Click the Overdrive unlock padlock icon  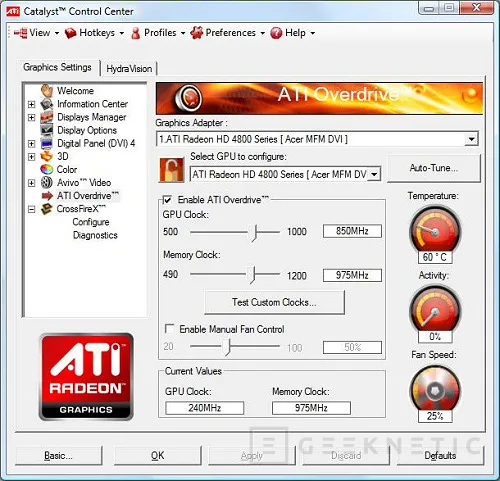pos(172,170)
